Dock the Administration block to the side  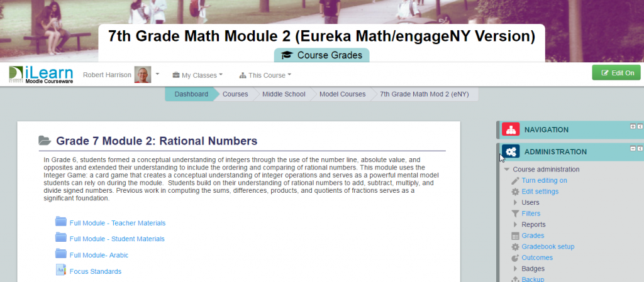coord(640,148)
